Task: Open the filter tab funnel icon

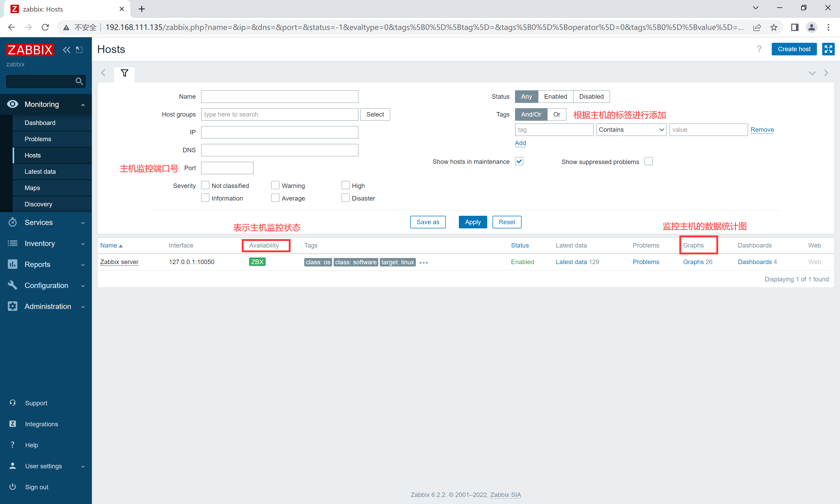Action: point(124,73)
